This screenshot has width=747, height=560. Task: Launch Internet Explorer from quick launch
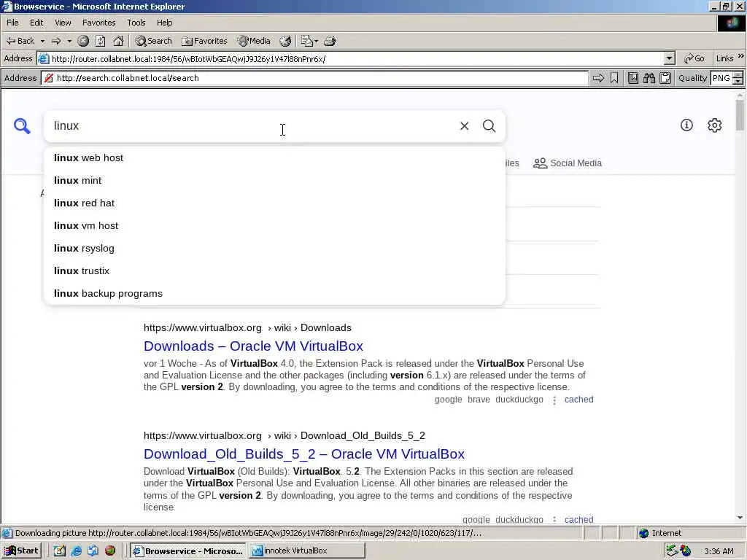point(76,551)
